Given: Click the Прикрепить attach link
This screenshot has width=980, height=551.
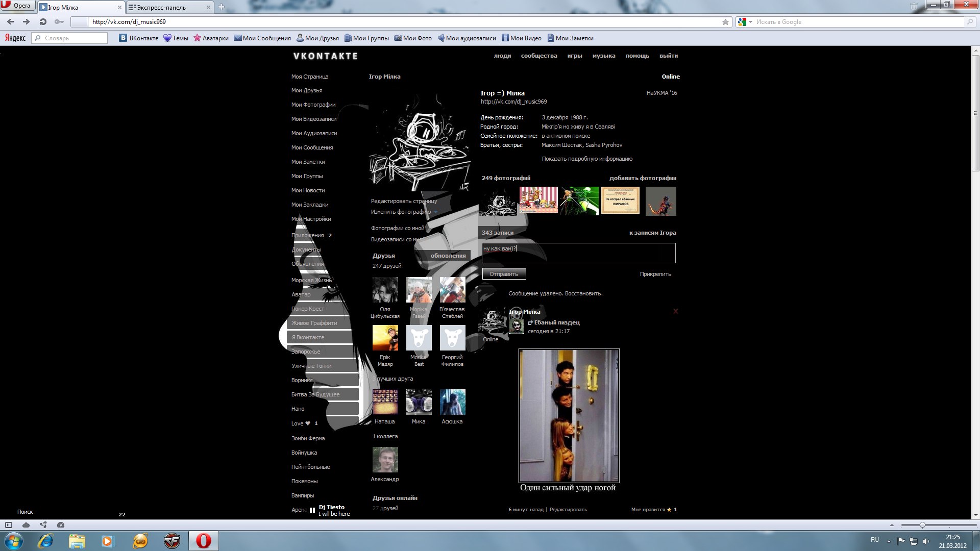Looking at the screenshot, I should coord(655,274).
